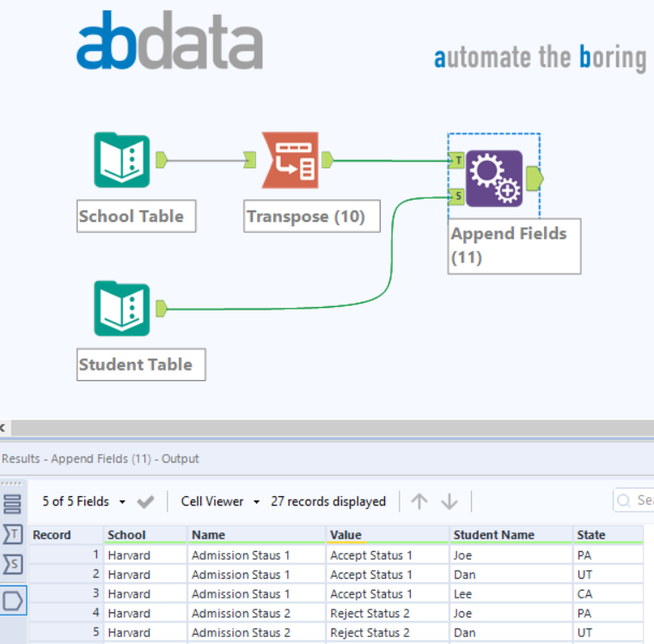This screenshot has height=644, width=654.
Task: Select the Append Fields tool icon
Action: click(494, 179)
